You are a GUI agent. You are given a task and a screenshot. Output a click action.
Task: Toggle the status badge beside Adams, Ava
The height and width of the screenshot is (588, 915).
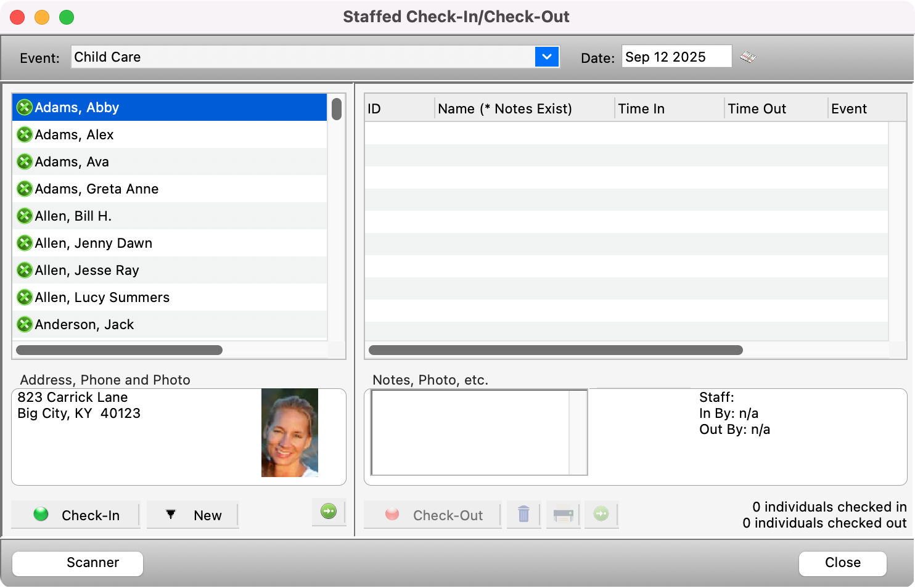(x=25, y=161)
